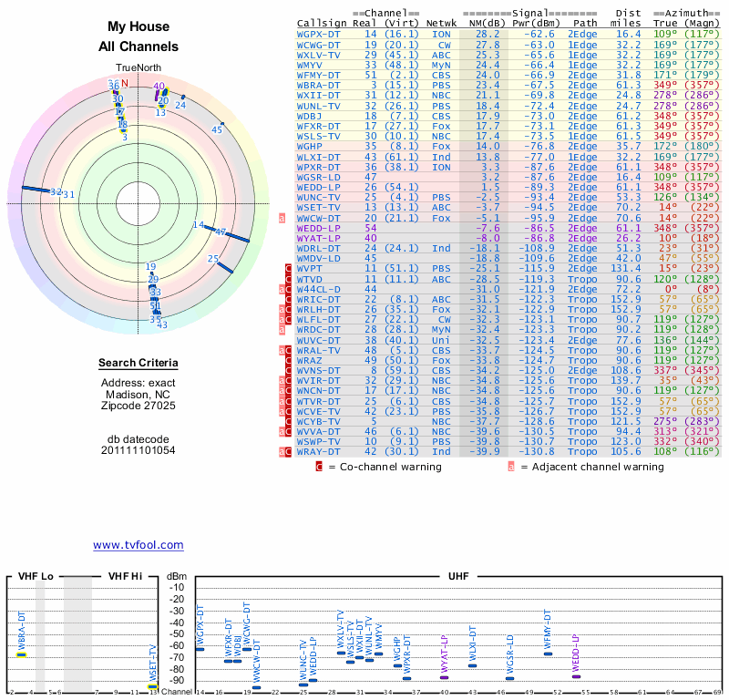The width and height of the screenshot is (729, 700).
Task: Click the TrueNorth label above the radar plot
Action: [138, 68]
